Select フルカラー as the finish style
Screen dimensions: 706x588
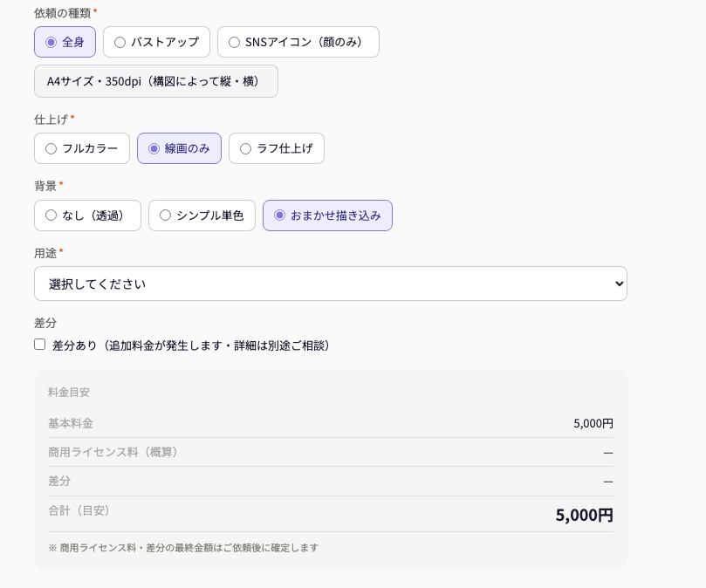(x=82, y=148)
